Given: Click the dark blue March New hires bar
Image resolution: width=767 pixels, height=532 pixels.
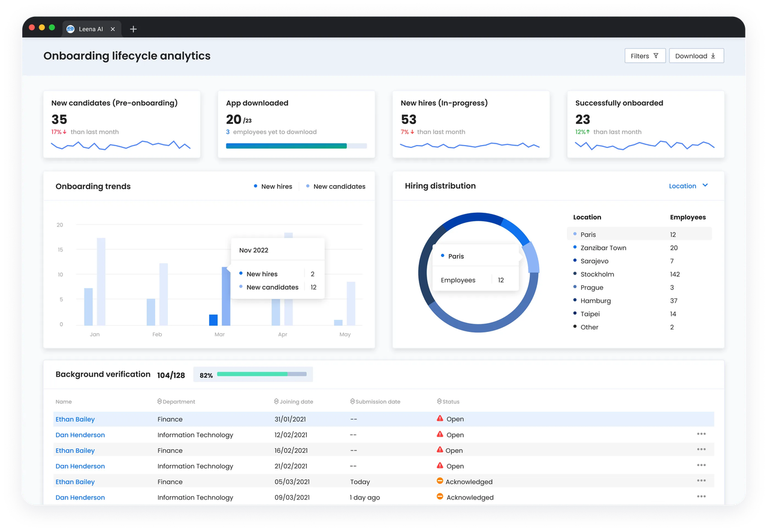Looking at the screenshot, I should point(213,320).
